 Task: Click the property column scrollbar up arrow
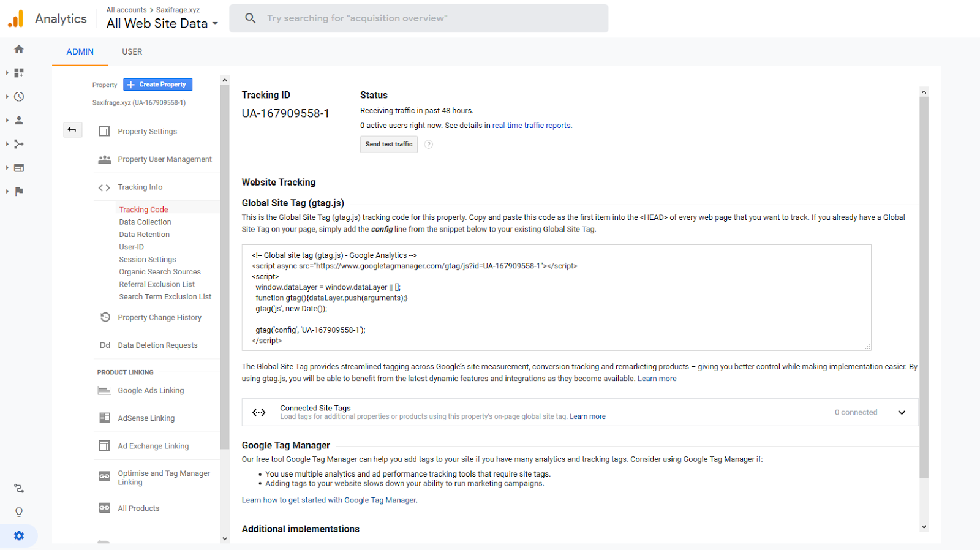pos(225,80)
